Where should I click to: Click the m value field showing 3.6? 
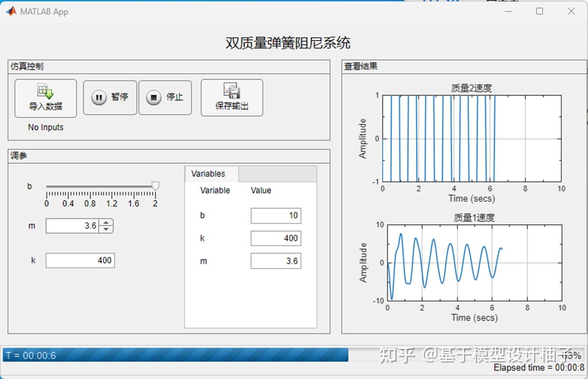[276, 260]
